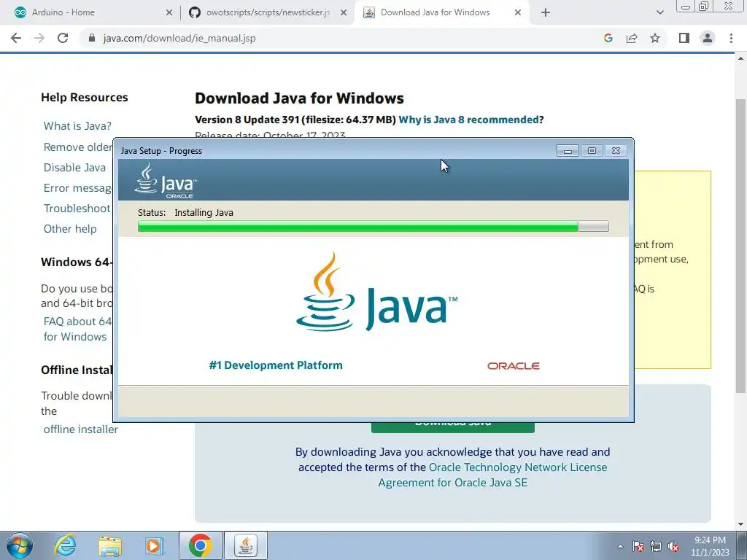Open Windows Explorer from the taskbar
747x560 pixels.
click(x=110, y=545)
